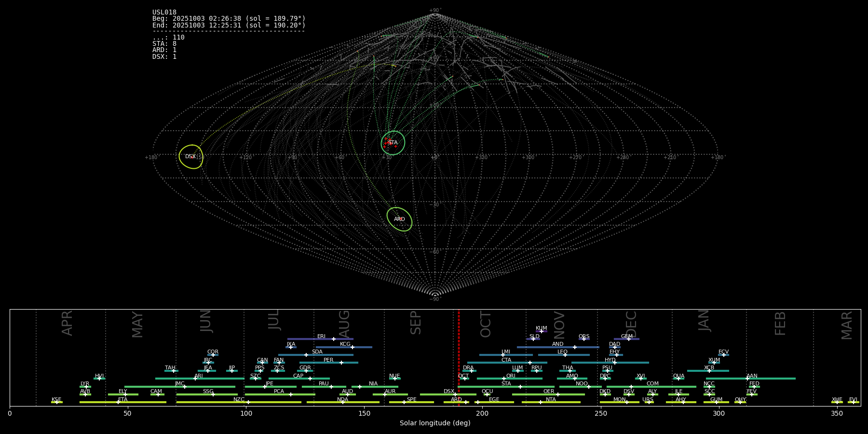Click the +90° north pole label
This screenshot has height=434, width=868.
(434, 11)
